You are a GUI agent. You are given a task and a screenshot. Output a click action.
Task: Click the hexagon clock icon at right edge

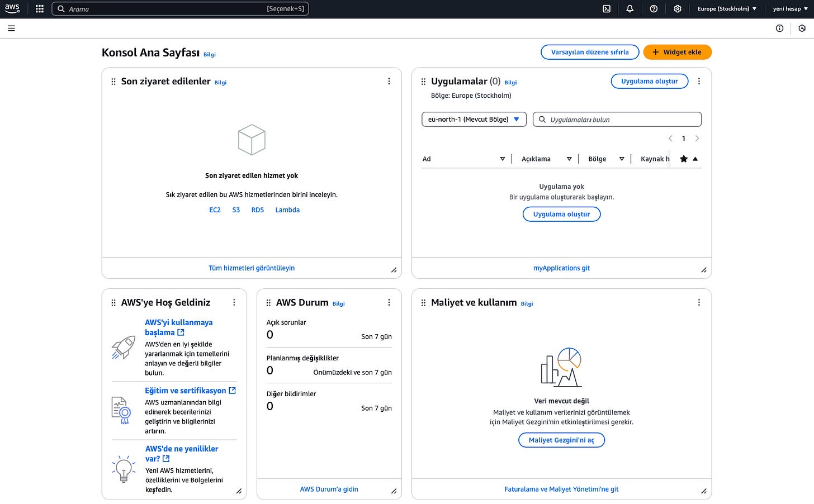point(802,28)
